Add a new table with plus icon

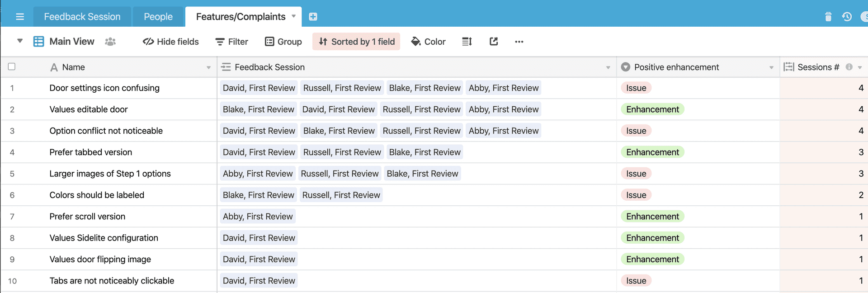pyautogui.click(x=313, y=17)
